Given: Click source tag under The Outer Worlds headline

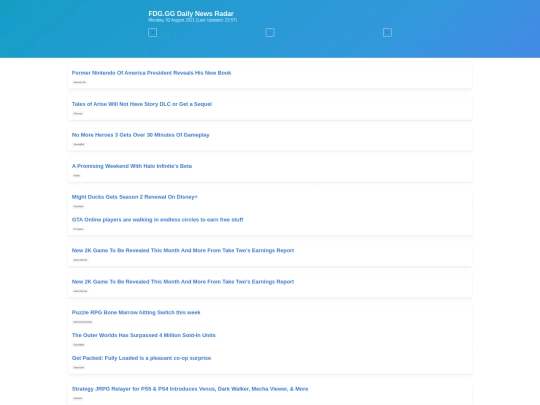Looking at the screenshot, I should click(79, 345).
